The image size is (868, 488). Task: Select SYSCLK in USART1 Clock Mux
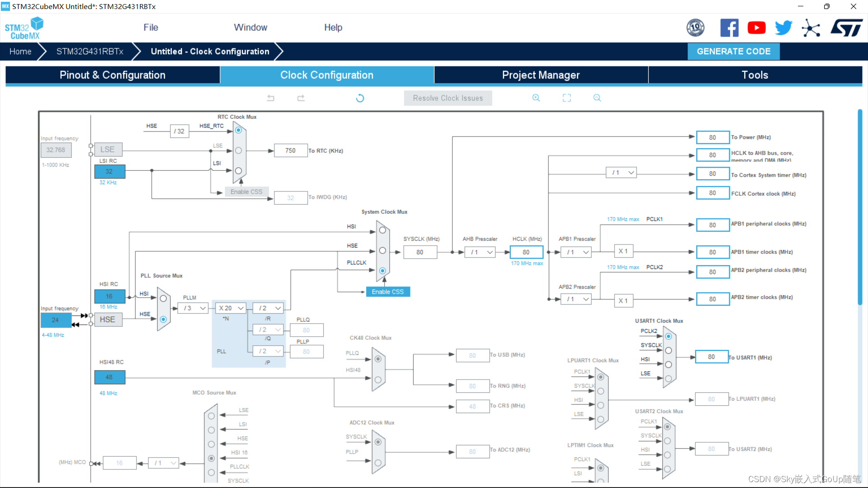(x=668, y=351)
